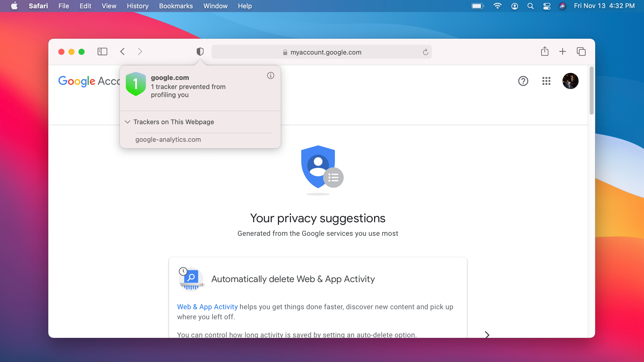Viewport: 644px width, 362px height.
Task: Open date and time in menu bar
Action: (x=604, y=6)
